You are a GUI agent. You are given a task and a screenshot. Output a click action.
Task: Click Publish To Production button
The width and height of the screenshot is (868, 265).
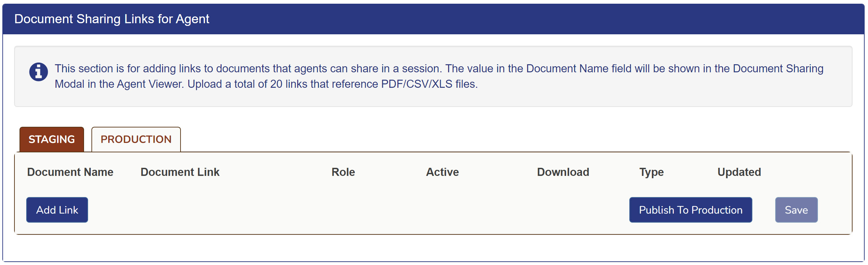[x=690, y=210]
